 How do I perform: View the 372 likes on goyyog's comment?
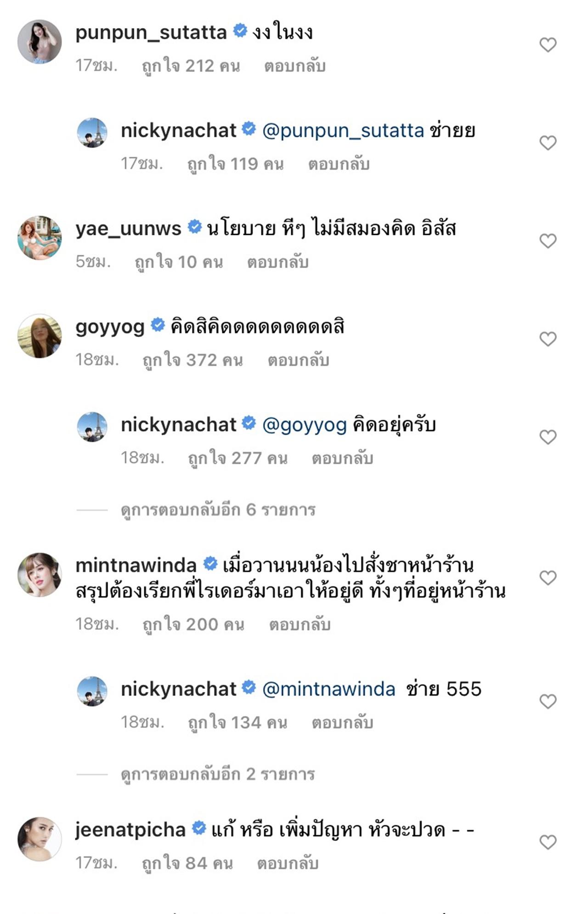click(192, 360)
